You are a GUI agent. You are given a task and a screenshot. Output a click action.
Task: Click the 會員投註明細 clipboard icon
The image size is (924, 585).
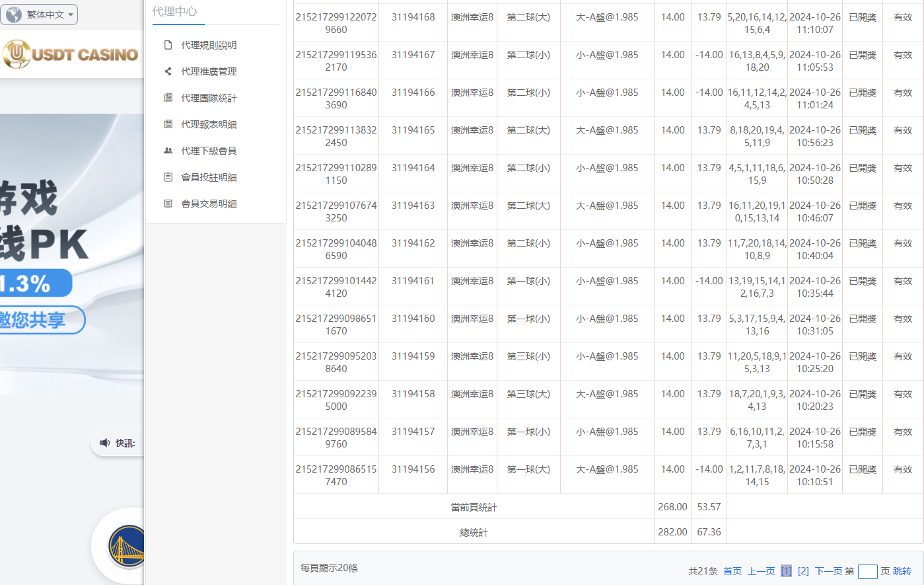coord(168,176)
